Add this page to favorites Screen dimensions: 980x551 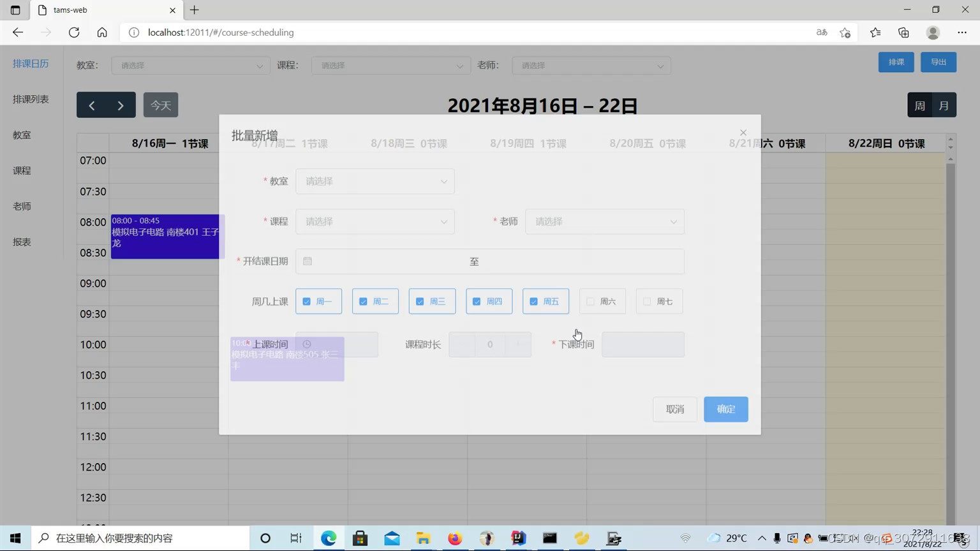coord(845,33)
